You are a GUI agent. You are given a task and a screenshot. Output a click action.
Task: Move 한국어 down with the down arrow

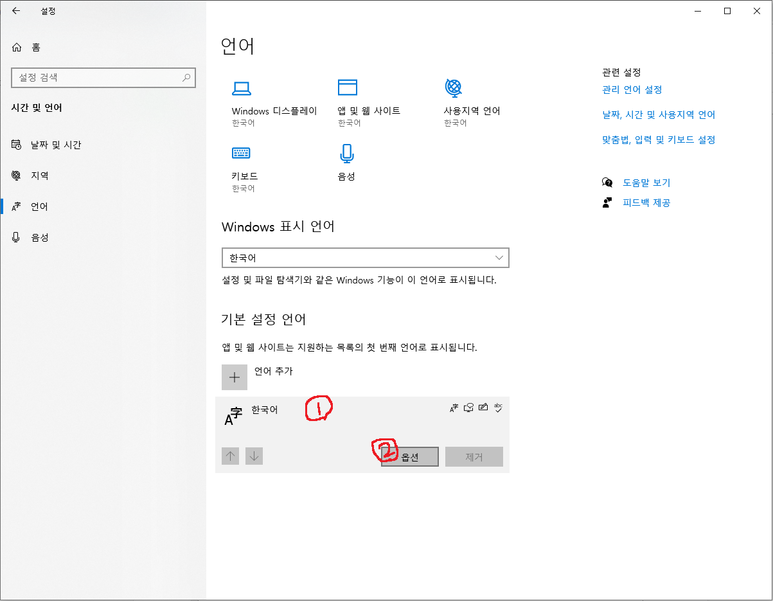[254, 456]
